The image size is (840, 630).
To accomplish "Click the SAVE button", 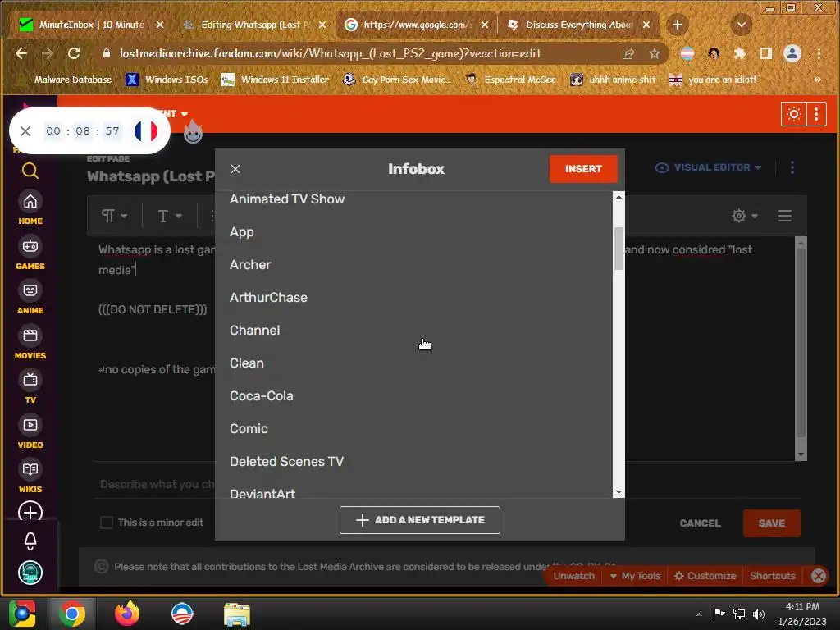I will (x=771, y=523).
